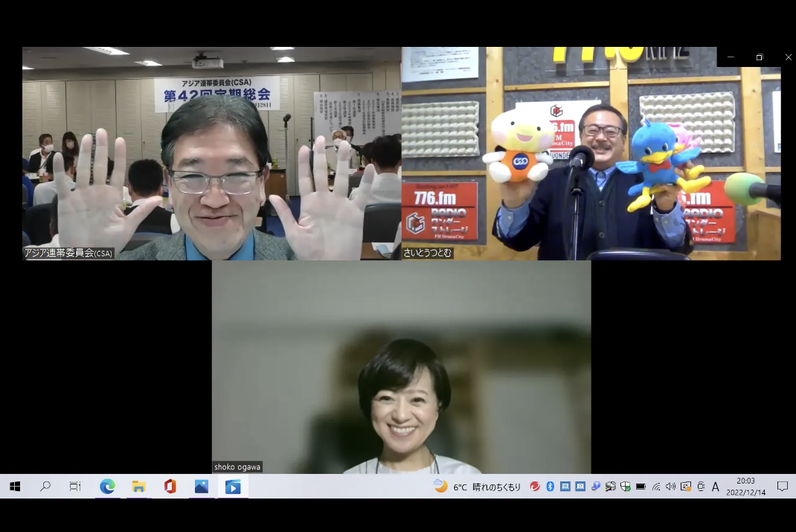Open Bluetooth settings from system tray
This screenshot has width=796, height=532.
pos(551,487)
